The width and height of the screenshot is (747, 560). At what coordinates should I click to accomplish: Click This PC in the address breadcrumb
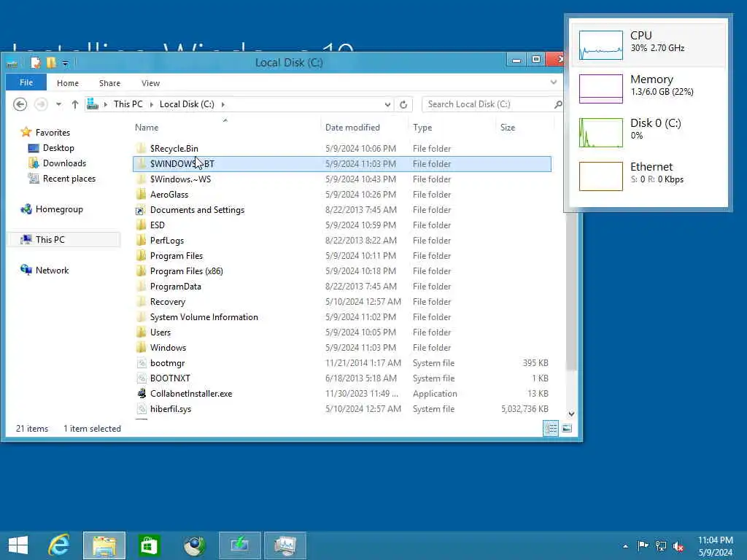(x=128, y=104)
